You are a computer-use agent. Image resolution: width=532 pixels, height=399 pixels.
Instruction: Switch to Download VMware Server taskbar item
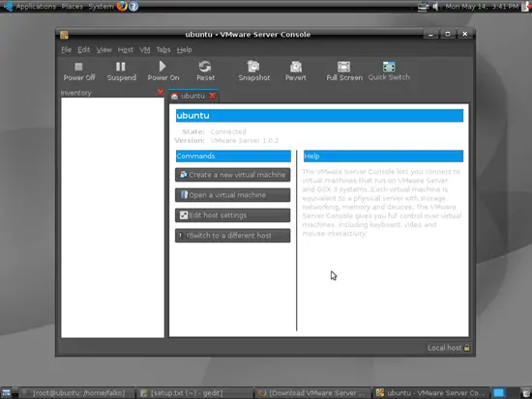pyautogui.click(x=312, y=393)
